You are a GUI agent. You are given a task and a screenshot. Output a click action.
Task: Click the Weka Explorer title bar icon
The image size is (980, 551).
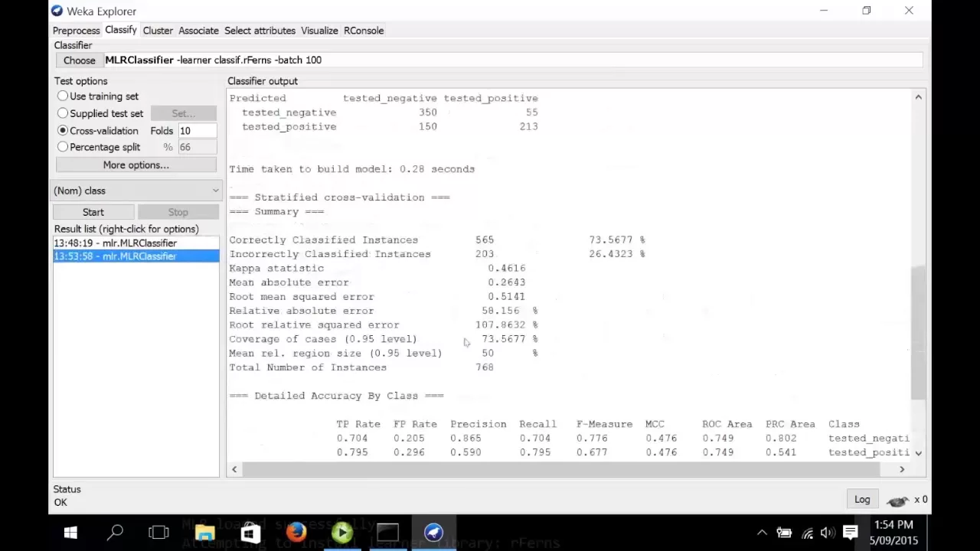[57, 11]
